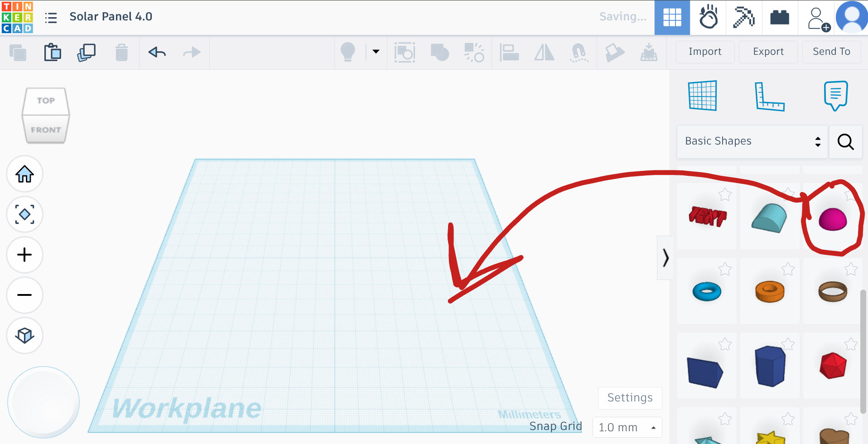
Task: Open the Sim Lab hand icon
Action: click(x=709, y=18)
